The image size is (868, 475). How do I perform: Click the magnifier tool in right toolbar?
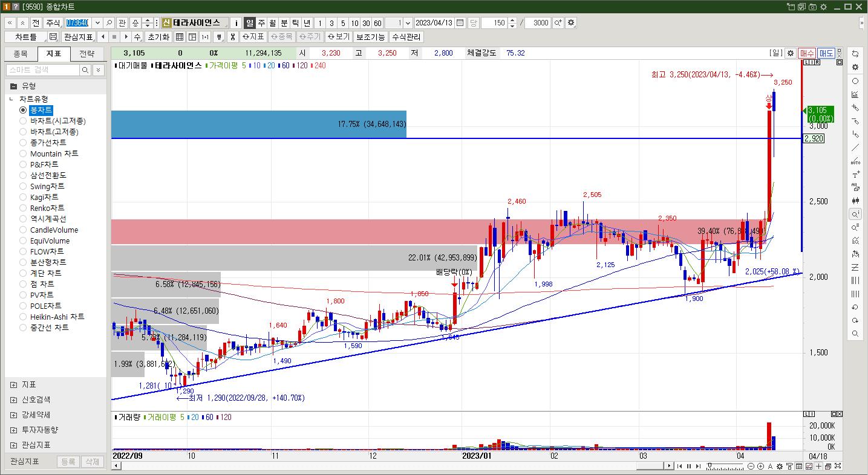tap(855, 334)
